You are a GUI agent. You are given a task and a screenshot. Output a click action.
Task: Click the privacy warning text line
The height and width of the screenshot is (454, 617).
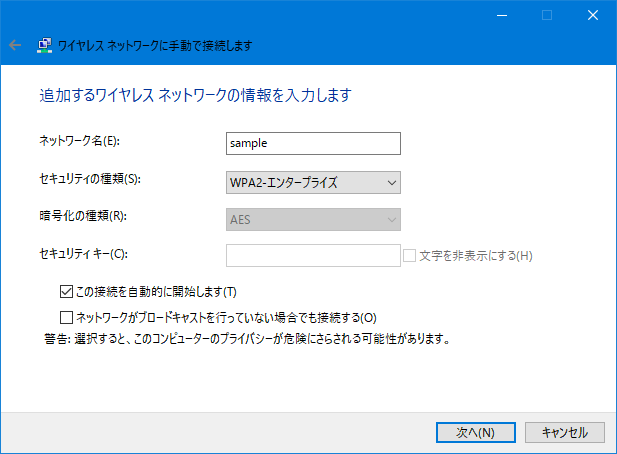(x=247, y=339)
